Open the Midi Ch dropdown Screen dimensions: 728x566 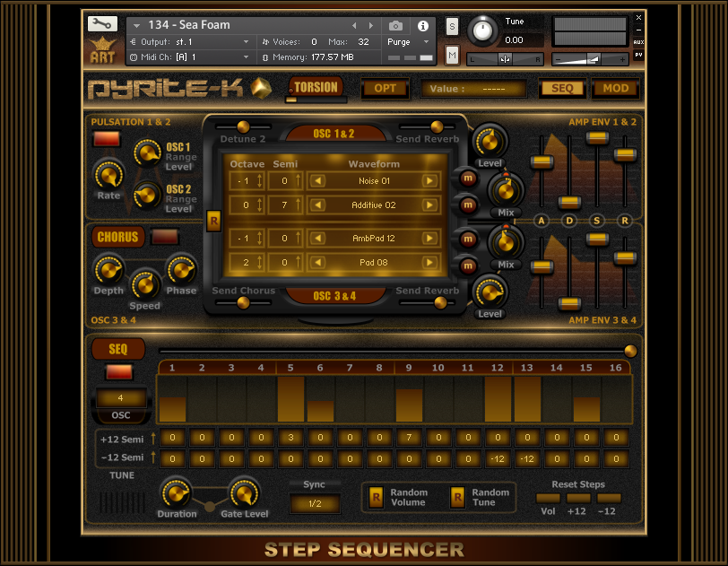[x=247, y=57]
